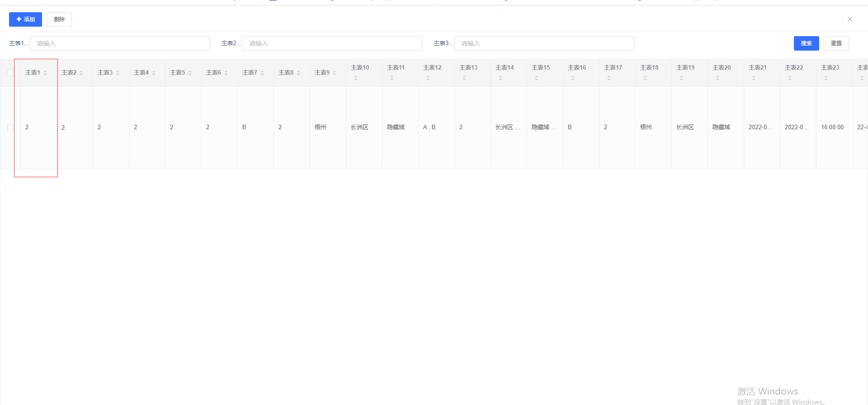Click the 主表18 column header
The image size is (868, 405).
point(649,67)
